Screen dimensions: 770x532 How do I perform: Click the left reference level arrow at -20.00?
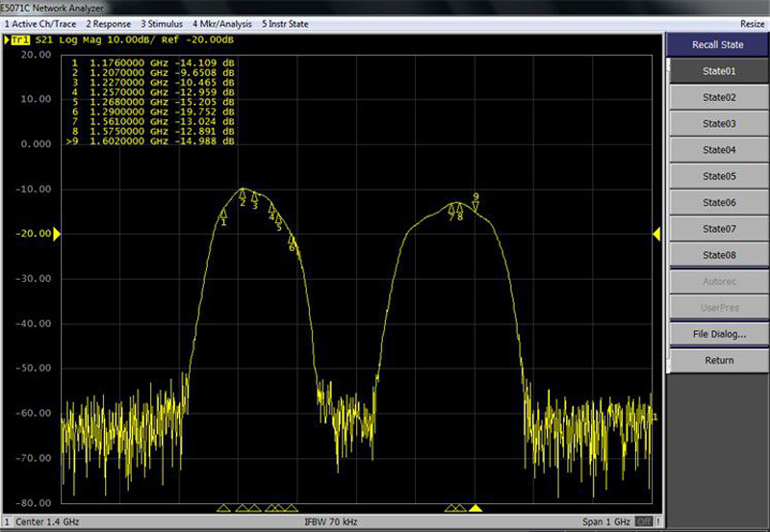[57, 234]
